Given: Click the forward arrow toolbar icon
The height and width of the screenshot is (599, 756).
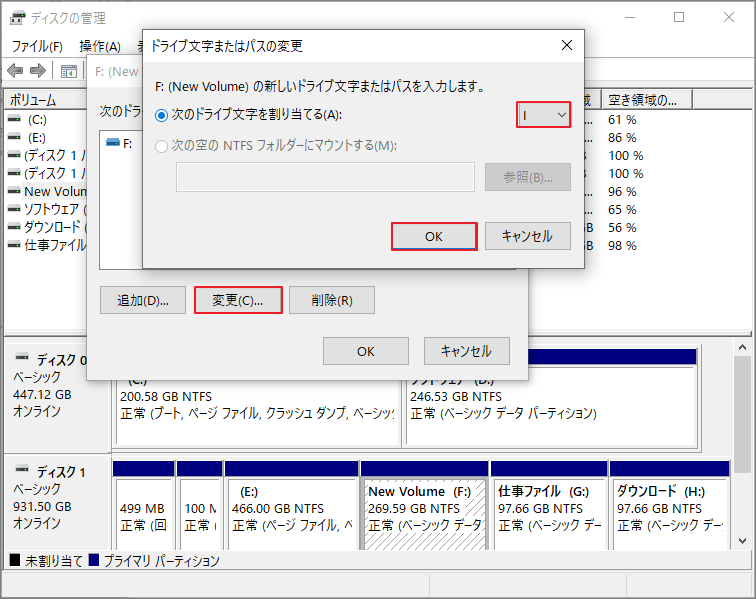Looking at the screenshot, I should tap(38, 71).
